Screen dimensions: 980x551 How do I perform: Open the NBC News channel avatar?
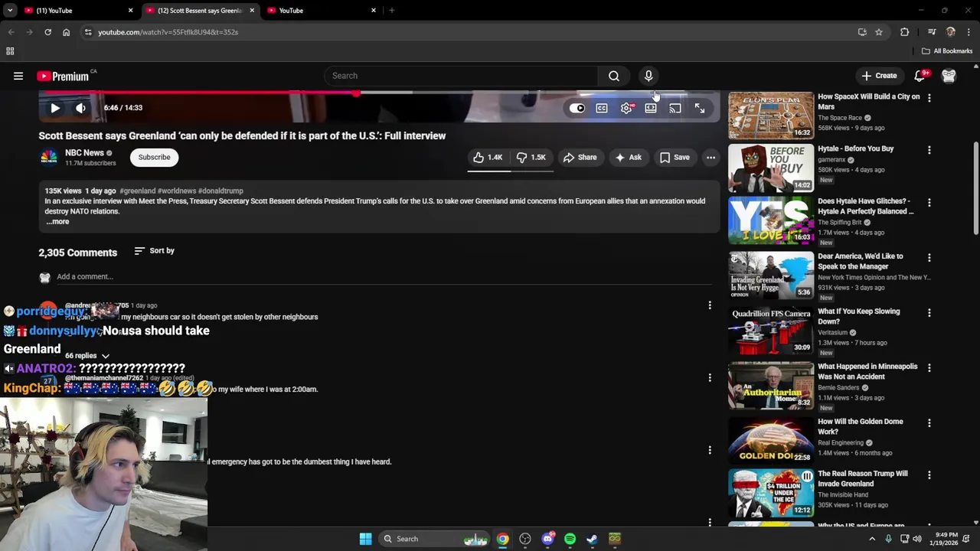(x=48, y=157)
